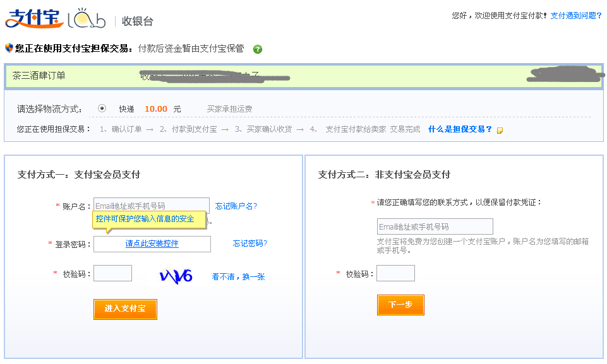607x364 pixels.
Task: Focus the non-member Email或手机号码 contact field
Action: click(x=435, y=226)
